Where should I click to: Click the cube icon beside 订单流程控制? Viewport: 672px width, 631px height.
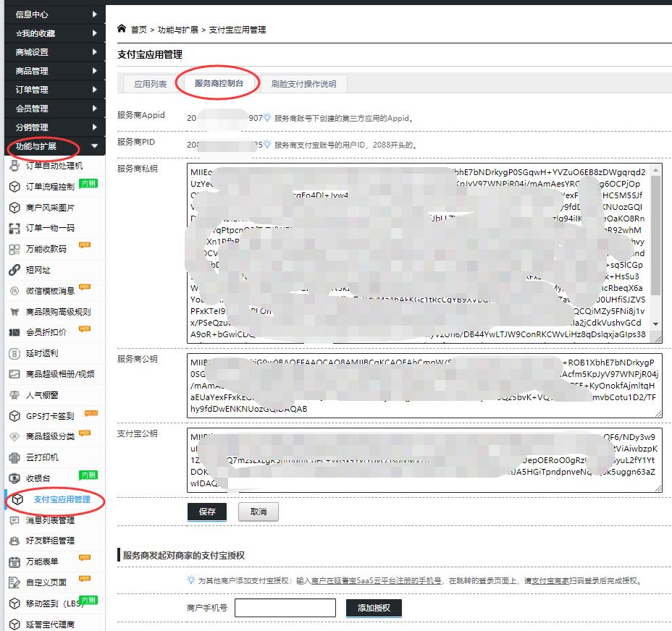(14, 187)
